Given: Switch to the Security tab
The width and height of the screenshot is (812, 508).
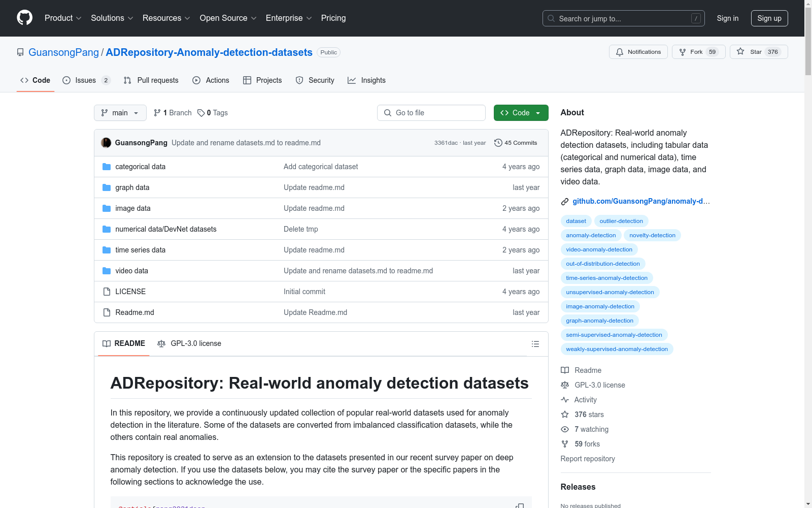Looking at the screenshot, I should (315, 80).
